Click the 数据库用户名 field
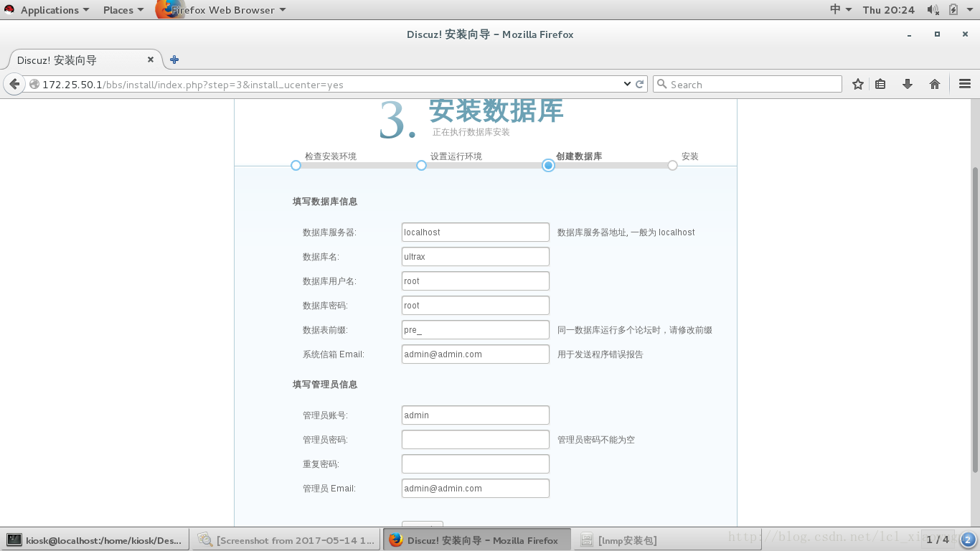Screen dimensions: 980x551 (476, 281)
